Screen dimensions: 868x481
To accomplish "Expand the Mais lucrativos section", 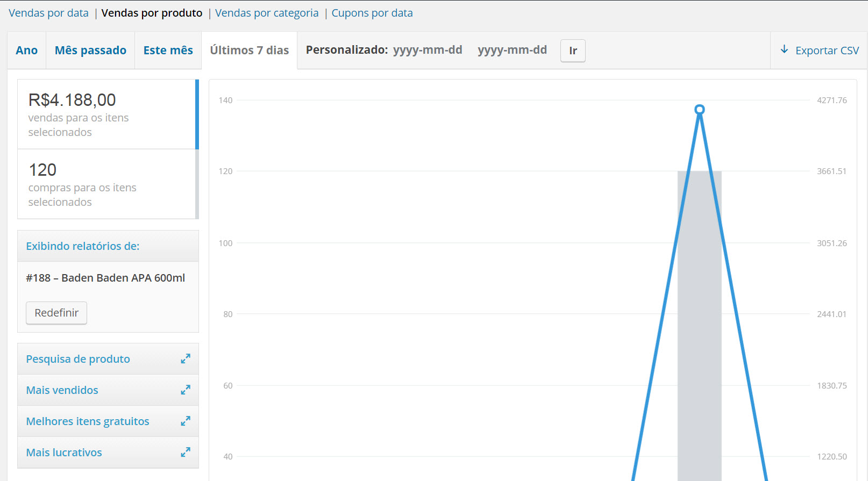I will (x=108, y=453).
